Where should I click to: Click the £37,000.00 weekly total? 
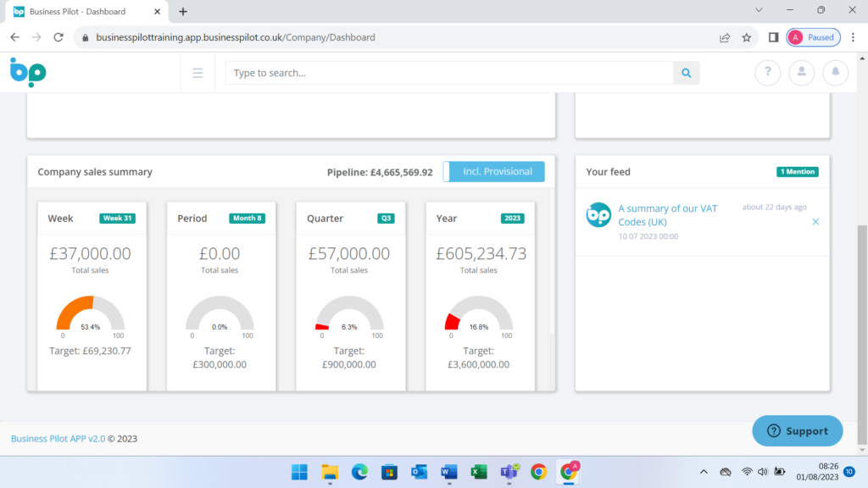tap(90, 253)
